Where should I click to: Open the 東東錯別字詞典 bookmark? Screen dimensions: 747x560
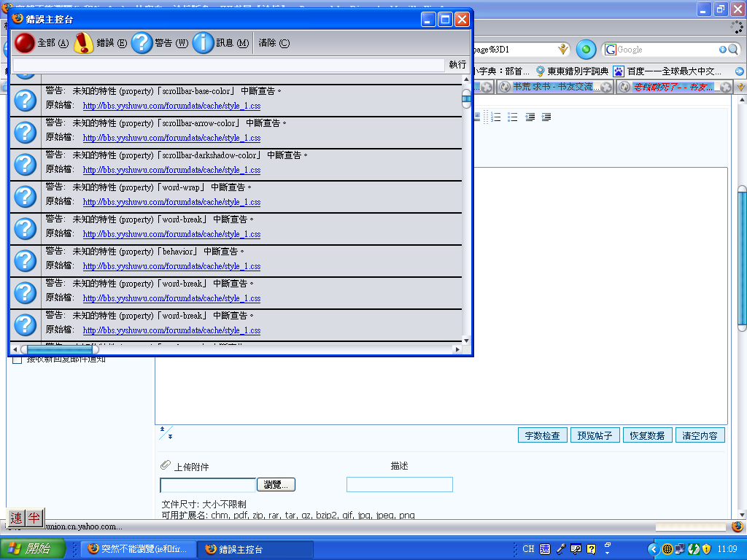pyautogui.click(x=572, y=71)
